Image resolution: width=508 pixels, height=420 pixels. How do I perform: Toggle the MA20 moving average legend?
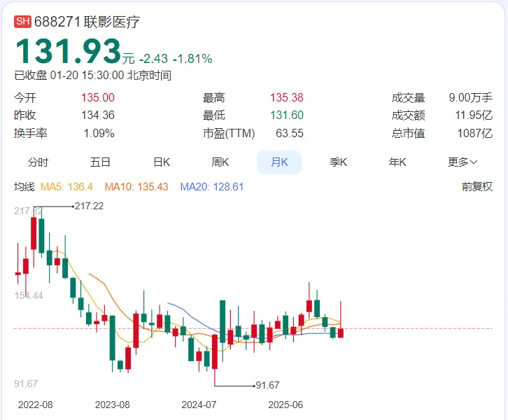pos(212,187)
